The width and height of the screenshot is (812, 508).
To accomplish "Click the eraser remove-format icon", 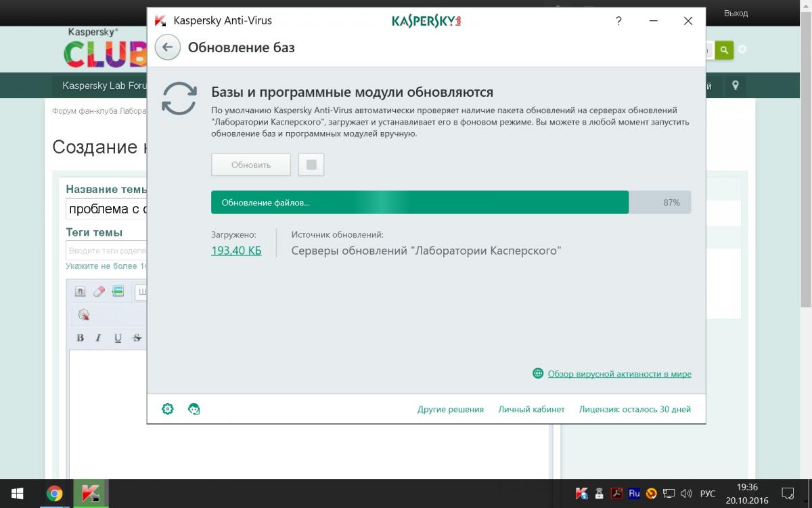I will pos(99,292).
